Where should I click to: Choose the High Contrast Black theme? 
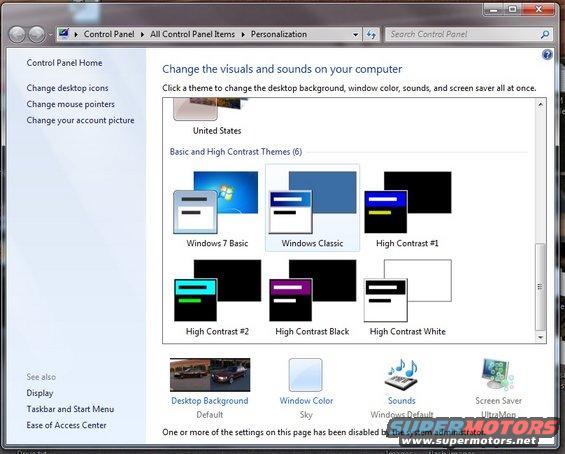tap(312, 297)
